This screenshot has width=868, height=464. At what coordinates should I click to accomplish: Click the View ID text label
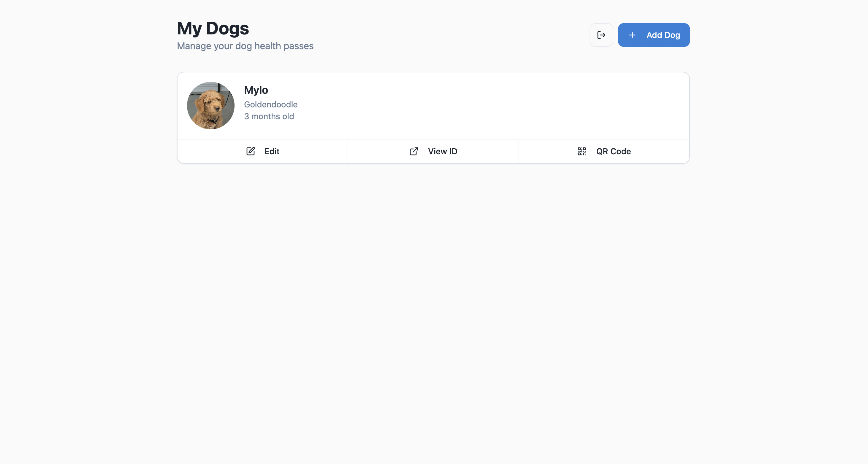tap(442, 151)
